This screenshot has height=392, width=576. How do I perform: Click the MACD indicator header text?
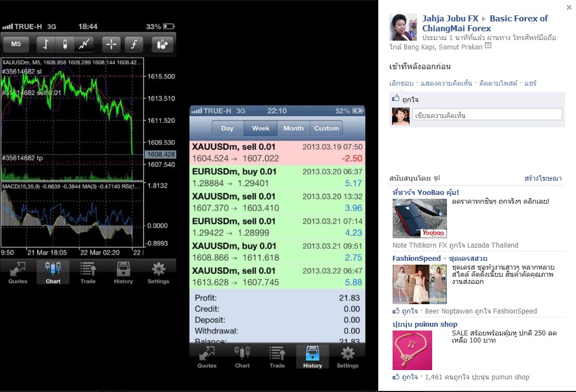71,186
